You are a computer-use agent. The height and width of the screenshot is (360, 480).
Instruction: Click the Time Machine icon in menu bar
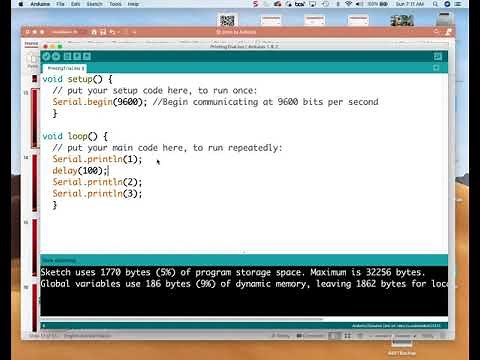click(x=326, y=4)
